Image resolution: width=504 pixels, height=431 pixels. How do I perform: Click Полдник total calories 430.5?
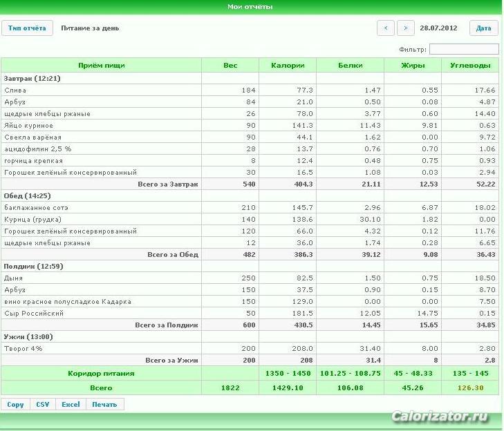pyautogui.click(x=304, y=325)
